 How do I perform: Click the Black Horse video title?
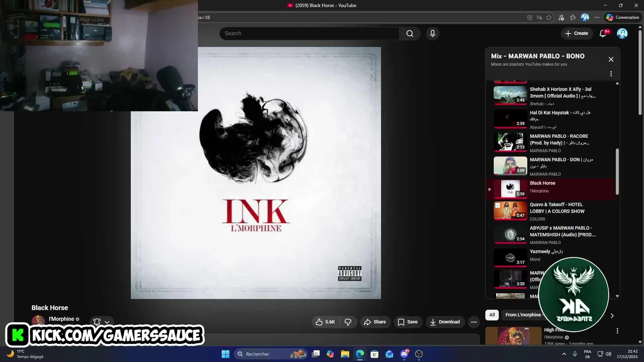coord(50,308)
